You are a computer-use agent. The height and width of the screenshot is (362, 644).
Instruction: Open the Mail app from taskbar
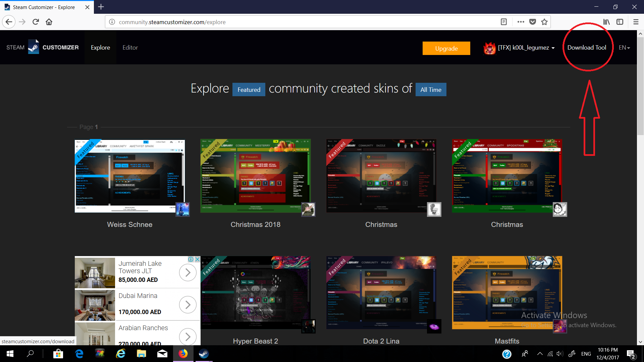(162, 354)
